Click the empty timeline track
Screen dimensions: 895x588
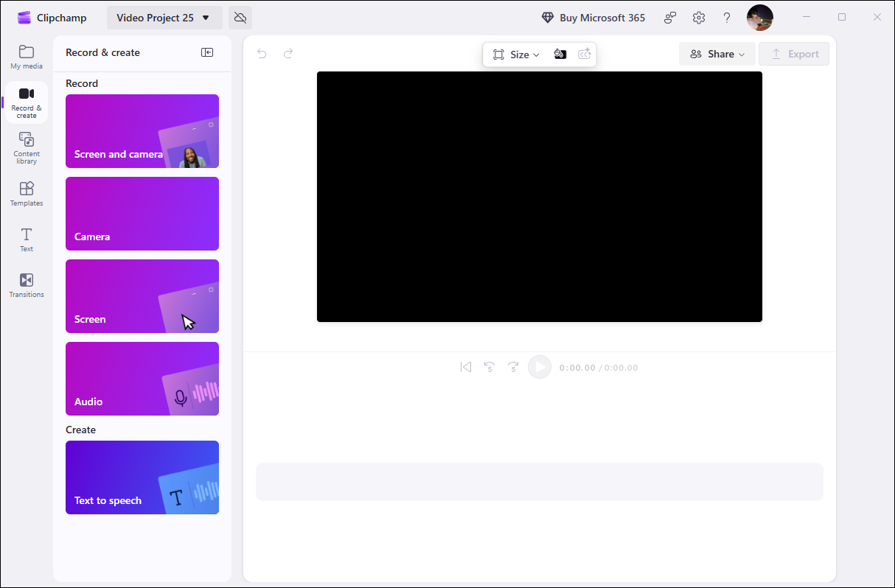click(540, 482)
